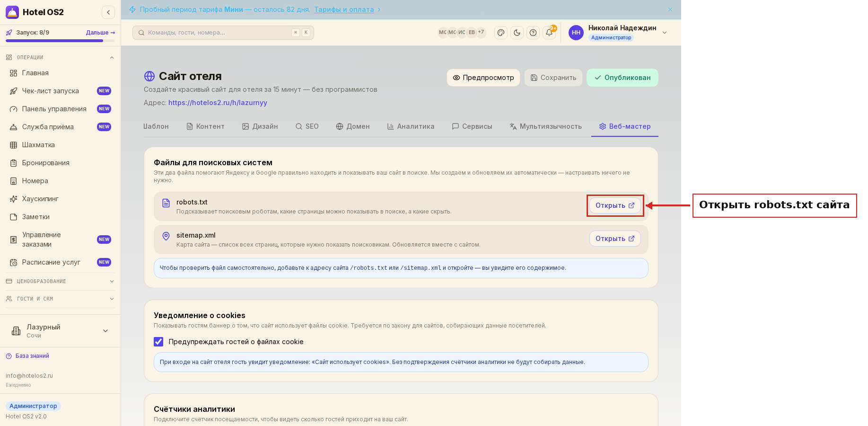Open Панель управления in the sidebar

(61, 109)
